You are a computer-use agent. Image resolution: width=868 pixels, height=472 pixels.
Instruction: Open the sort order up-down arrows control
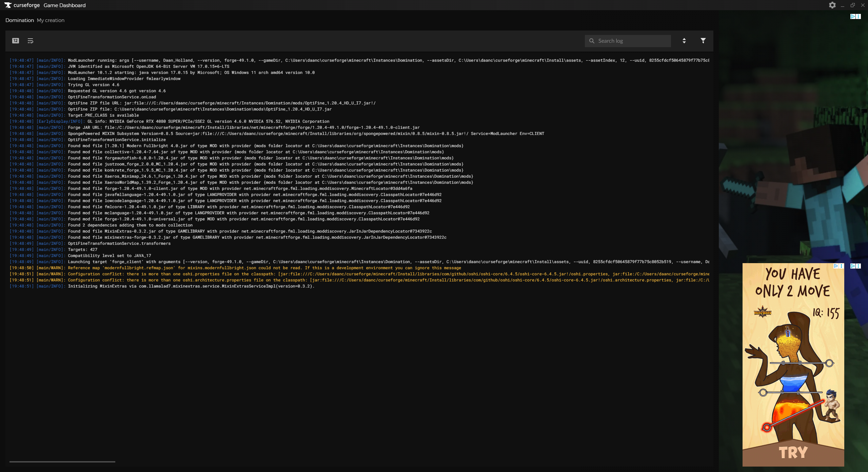[684, 41]
